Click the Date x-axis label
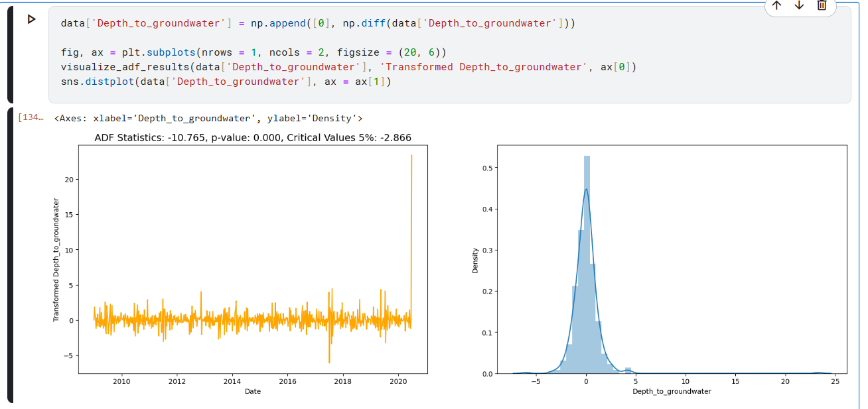868x409 pixels. point(253,391)
